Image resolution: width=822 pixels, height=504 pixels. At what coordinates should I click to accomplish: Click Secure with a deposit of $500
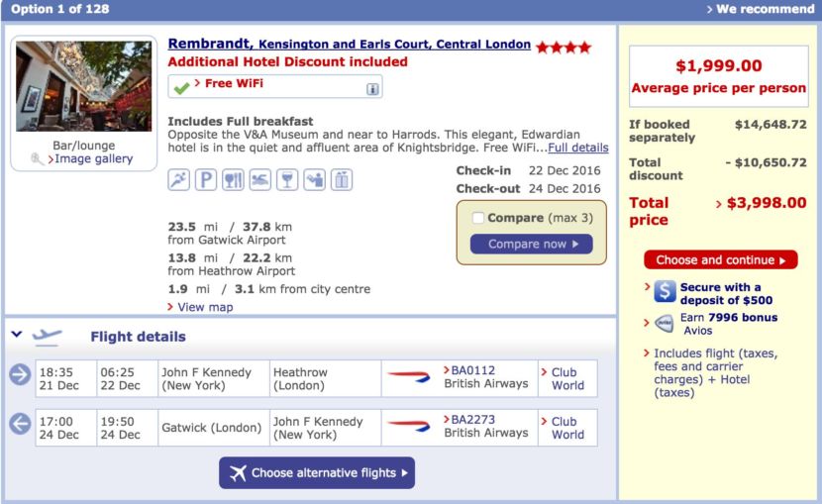(x=726, y=293)
